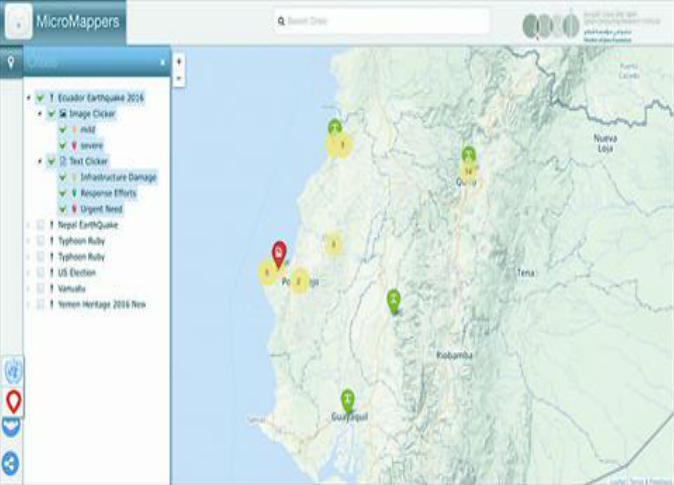Viewport: 674px width, 485px height.
Task: Check the US Election checkbox
Action: coord(40,272)
